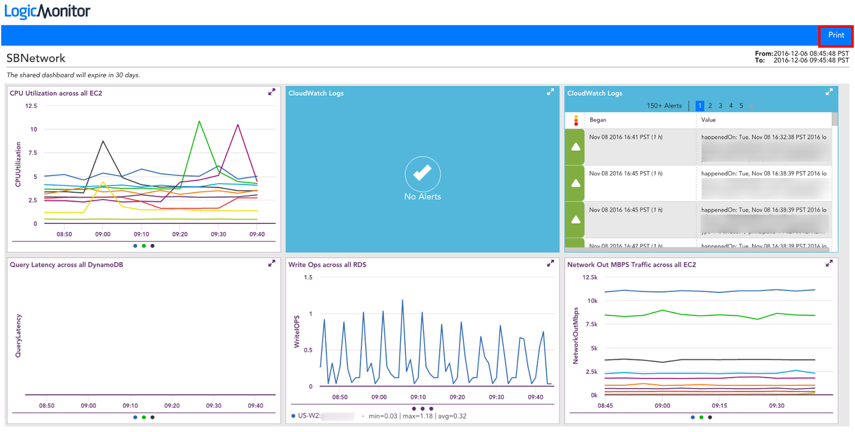Viewport: 855px width, 432px height.
Task: Toggle black legend dot under Network Out chart
Action: (x=710, y=417)
